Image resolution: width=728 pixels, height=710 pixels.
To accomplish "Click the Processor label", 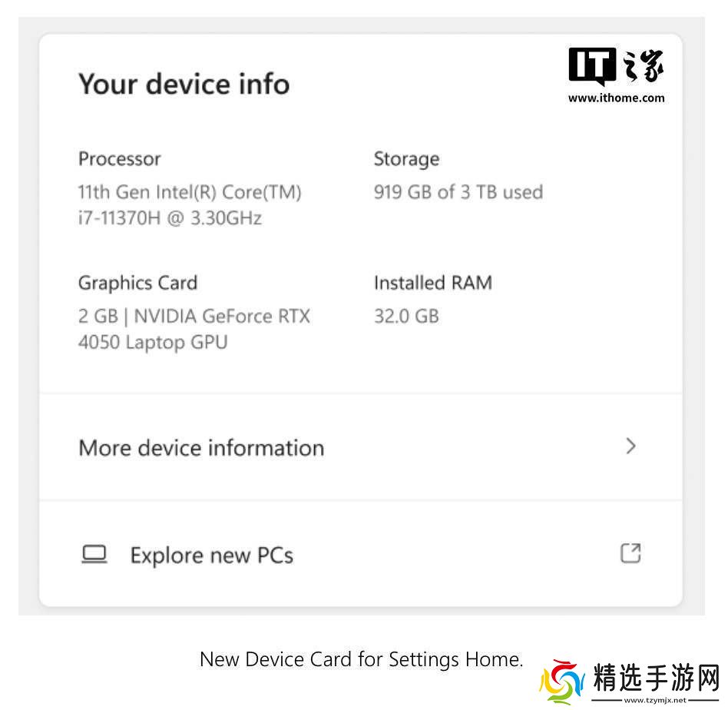I will [x=119, y=159].
